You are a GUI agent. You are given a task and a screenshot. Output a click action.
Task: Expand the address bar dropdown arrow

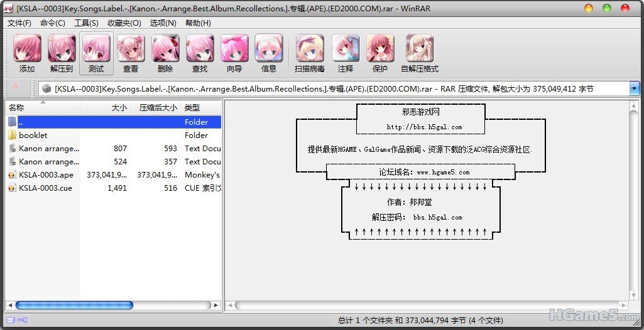pos(635,88)
